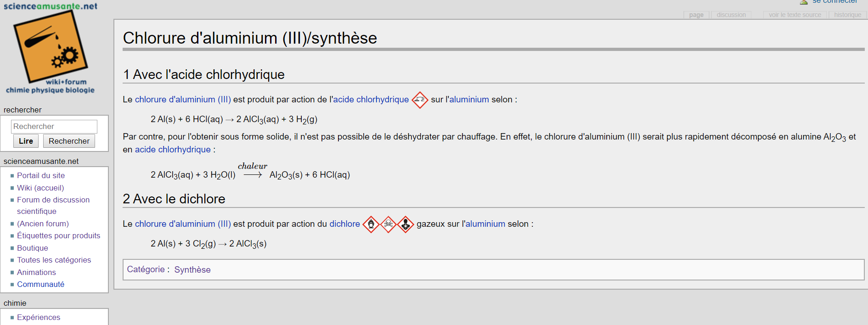Select the 'voir le texte source' tab
Viewport: 868px width, 325px height.
pyautogui.click(x=795, y=15)
